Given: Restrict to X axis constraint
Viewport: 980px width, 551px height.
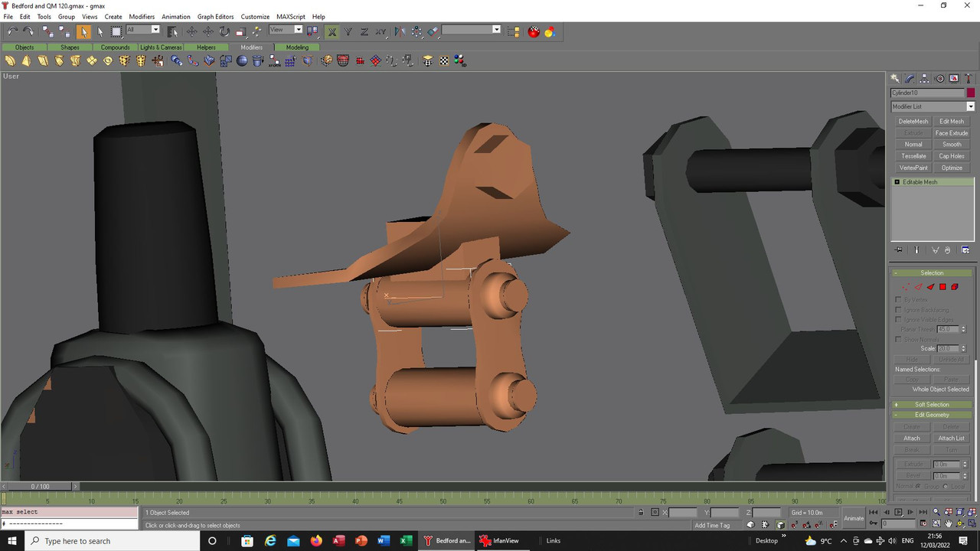Looking at the screenshot, I should coord(332,31).
